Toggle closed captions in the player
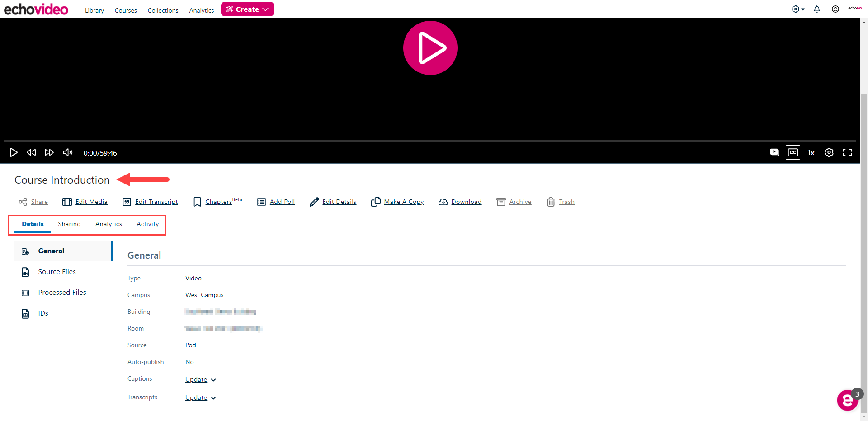 [x=793, y=152]
